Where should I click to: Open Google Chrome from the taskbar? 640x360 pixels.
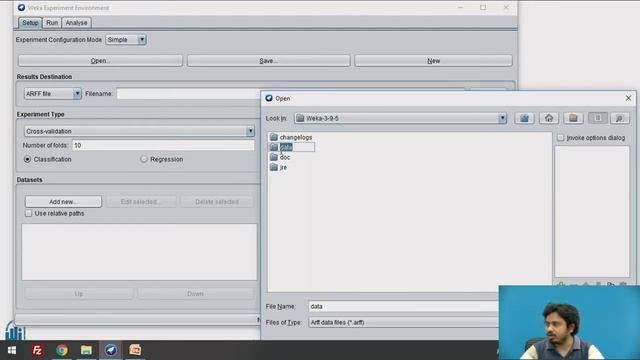62,350
